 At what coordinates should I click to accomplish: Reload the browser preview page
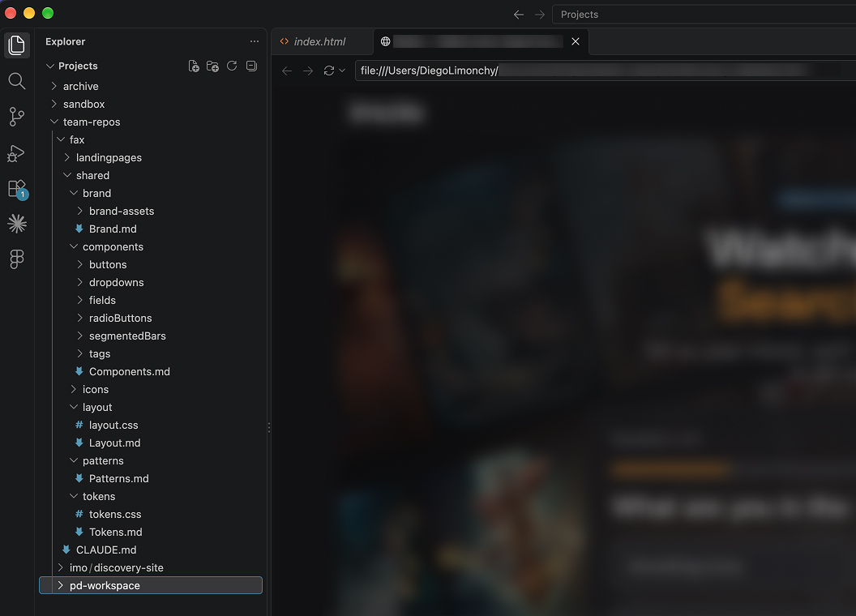(x=329, y=71)
